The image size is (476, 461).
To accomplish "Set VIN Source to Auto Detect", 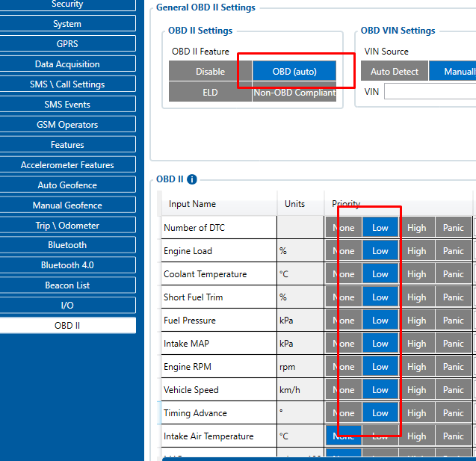I will (x=395, y=72).
